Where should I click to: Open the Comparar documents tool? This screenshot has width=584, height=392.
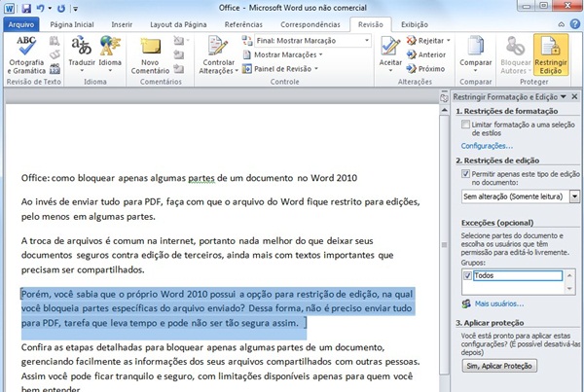tap(475, 54)
